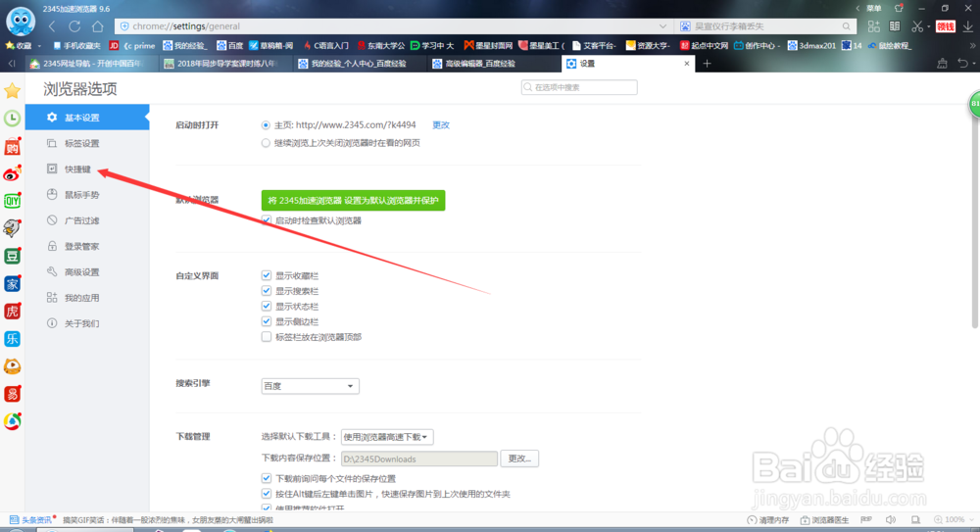Expand the address bar history dropdown arrow
The width and height of the screenshot is (980, 532).
pyautogui.click(x=661, y=26)
